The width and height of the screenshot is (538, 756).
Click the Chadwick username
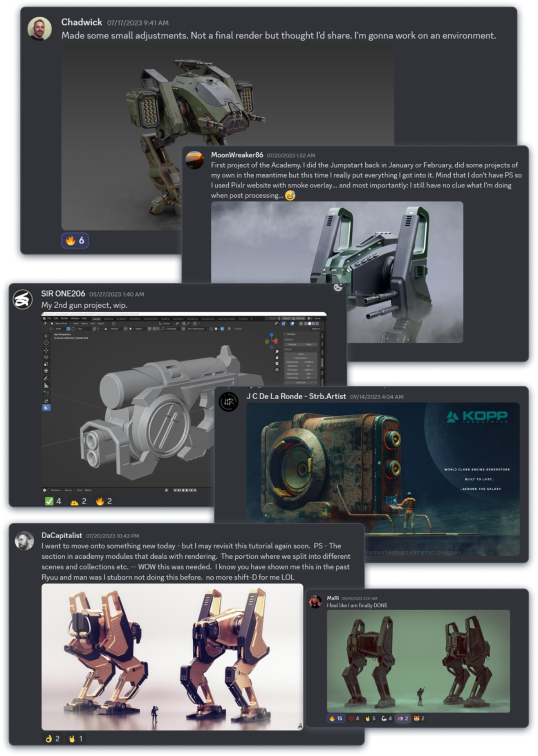tap(81, 22)
